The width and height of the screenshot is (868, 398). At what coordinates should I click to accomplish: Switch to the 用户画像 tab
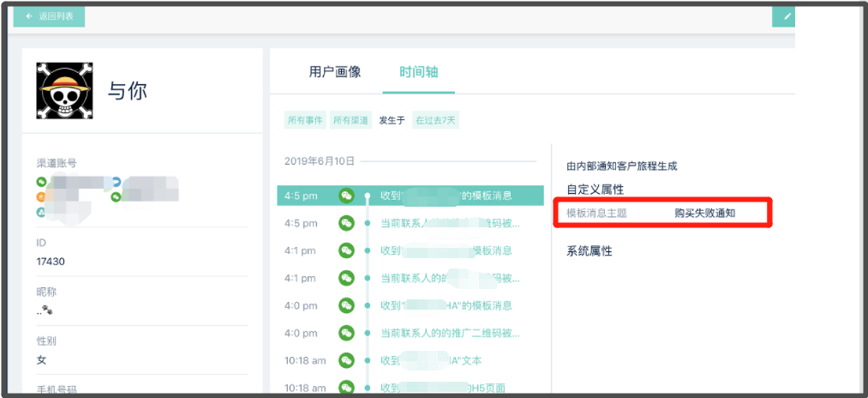[335, 72]
